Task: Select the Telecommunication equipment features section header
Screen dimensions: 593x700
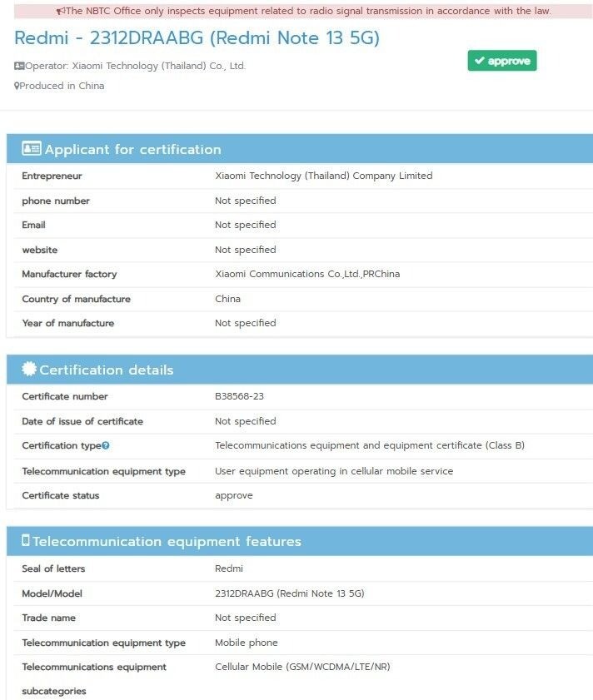Action: tap(299, 541)
